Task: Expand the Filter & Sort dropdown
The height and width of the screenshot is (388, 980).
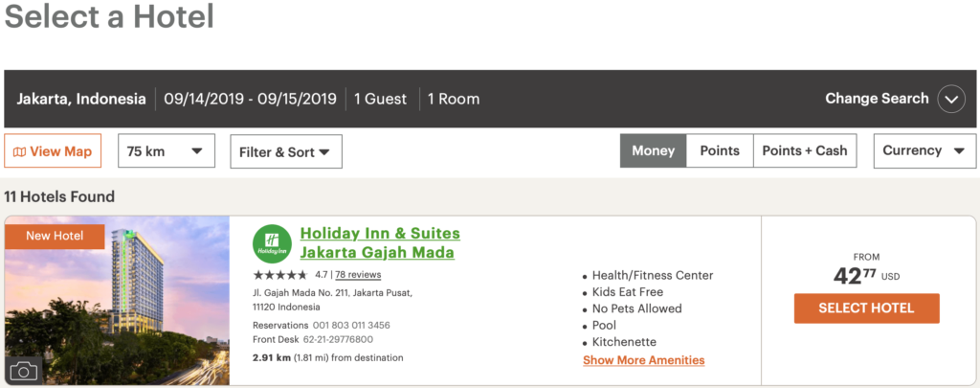Action: point(286,151)
